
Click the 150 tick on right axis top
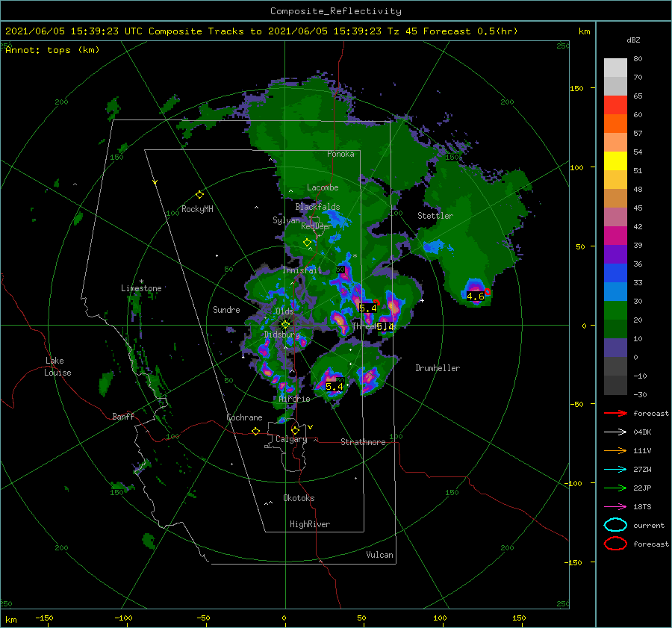[x=576, y=88]
